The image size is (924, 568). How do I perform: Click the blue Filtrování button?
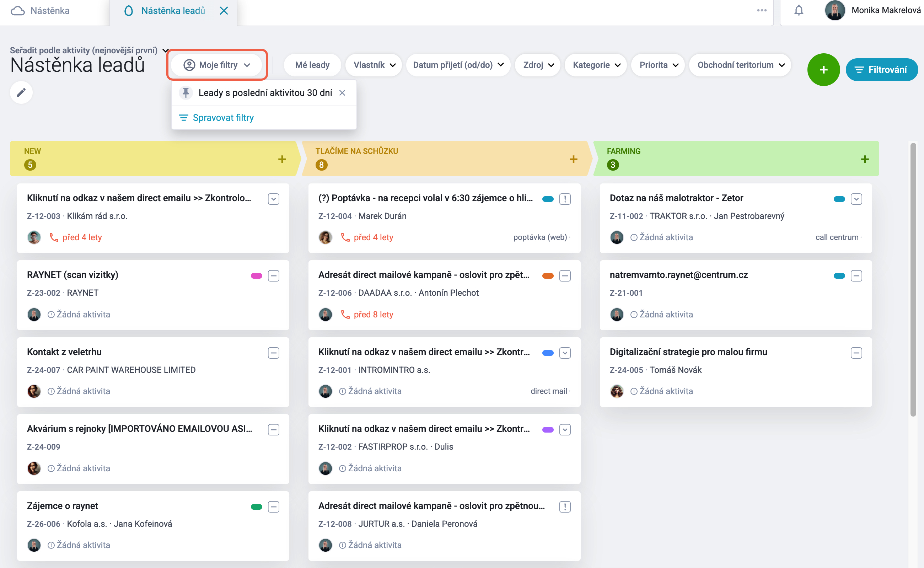[882, 70]
